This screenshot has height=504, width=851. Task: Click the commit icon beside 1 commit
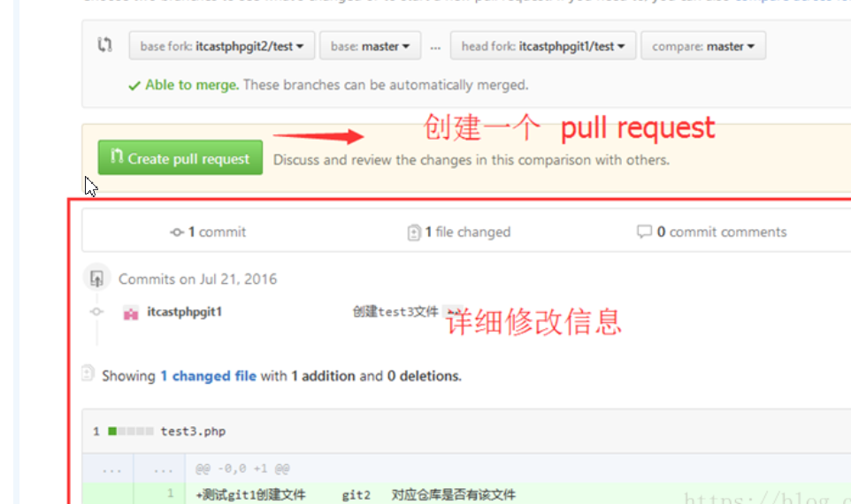176,233
